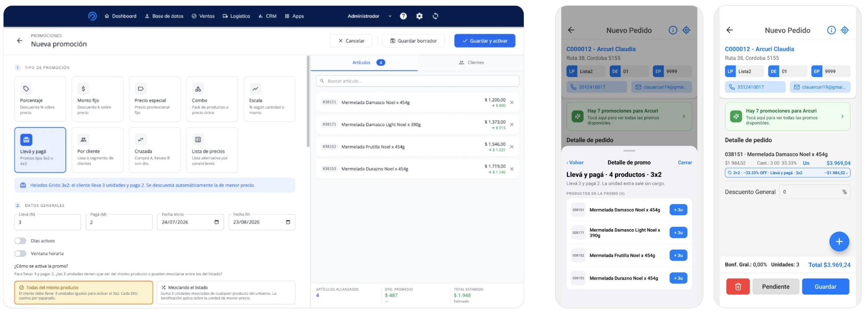Open the Administrador user dropdown
Screen dimensions: 868x316
pos(369,16)
